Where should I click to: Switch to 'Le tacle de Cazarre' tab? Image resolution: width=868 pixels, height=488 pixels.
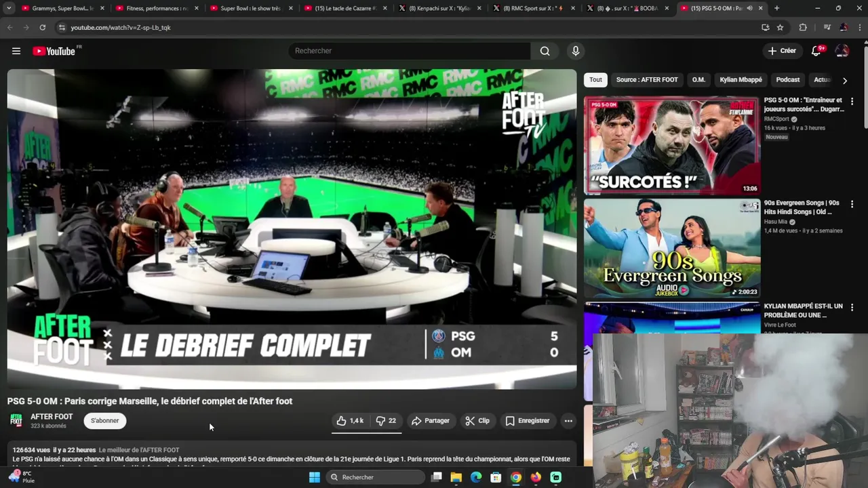(x=344, y=8)
